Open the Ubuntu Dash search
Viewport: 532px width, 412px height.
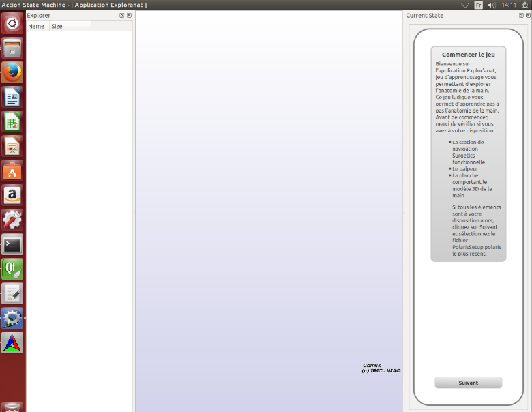tap(12, 24)
